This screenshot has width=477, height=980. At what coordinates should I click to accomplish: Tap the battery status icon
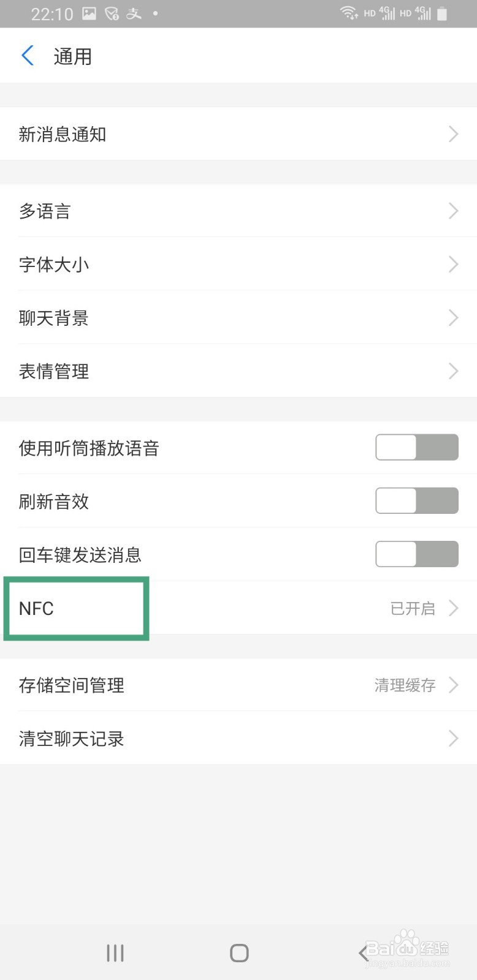(x=442, y=13)
